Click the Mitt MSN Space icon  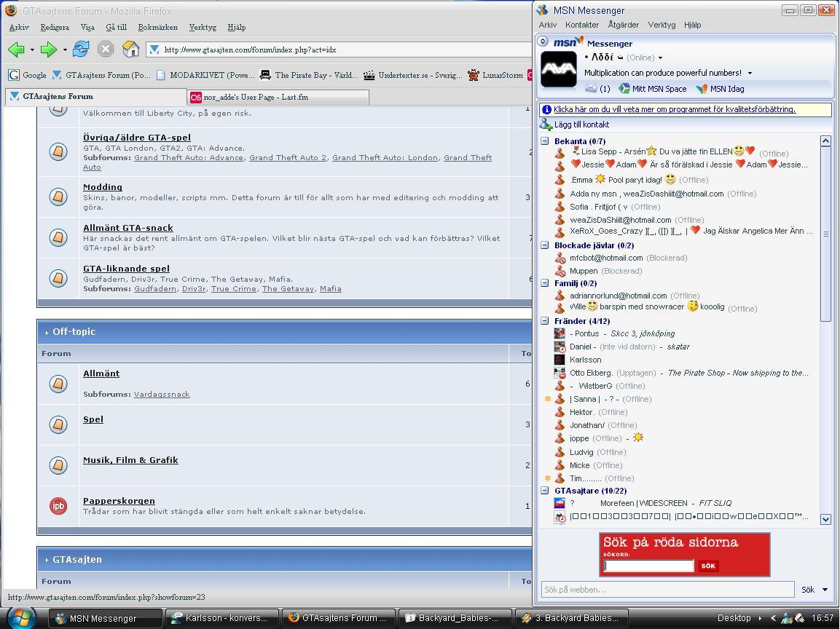point(624,89)
